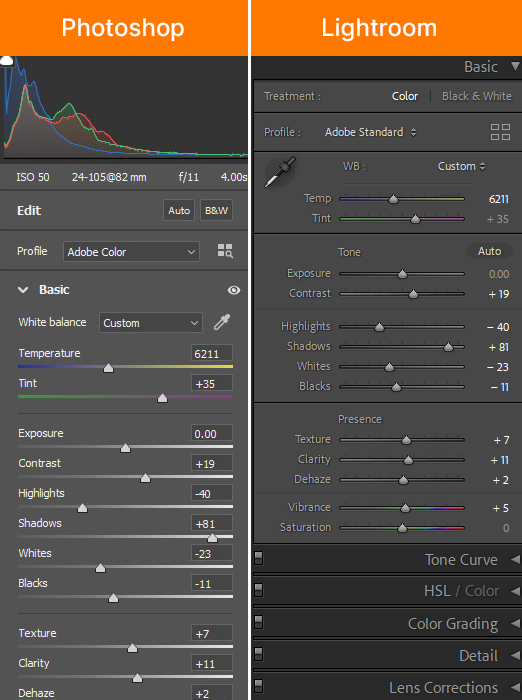Image resolution: width=522 pixels, height=700 pixels.
Task: Toggle the HSL / Color panel switch
Action: (x=259, y=590)
